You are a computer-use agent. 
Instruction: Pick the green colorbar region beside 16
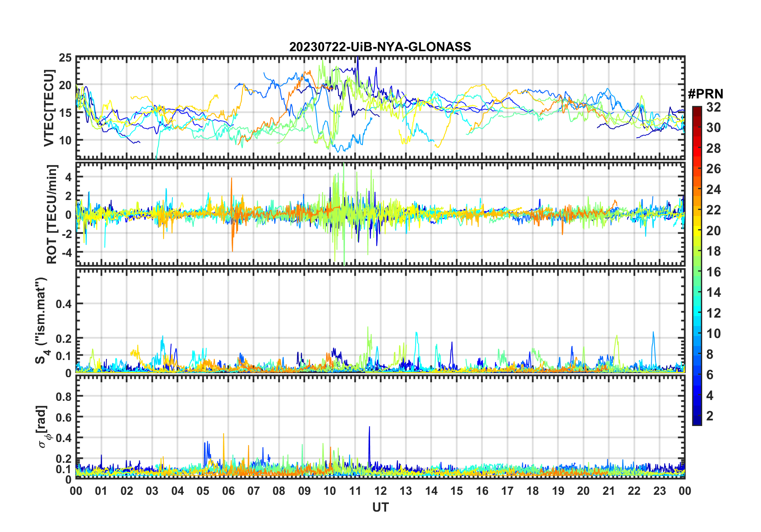[x=697, y=272]
